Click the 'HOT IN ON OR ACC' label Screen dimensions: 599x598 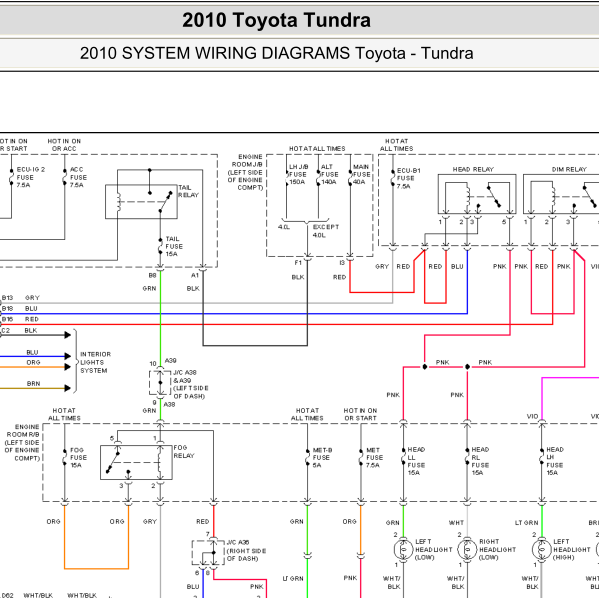pyautogui.click(x=64, y=145)
